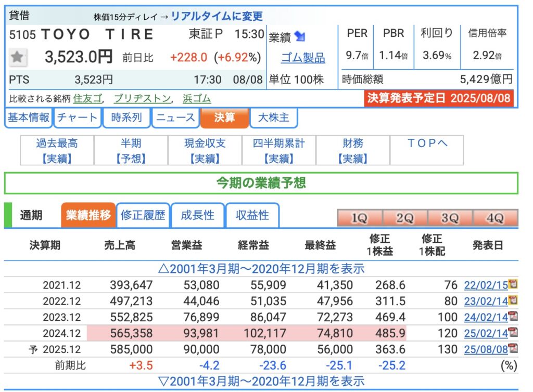Open PDF icon next to 25/02/14
The height and width of the screenshot is (392, 533).
(513, 332)
